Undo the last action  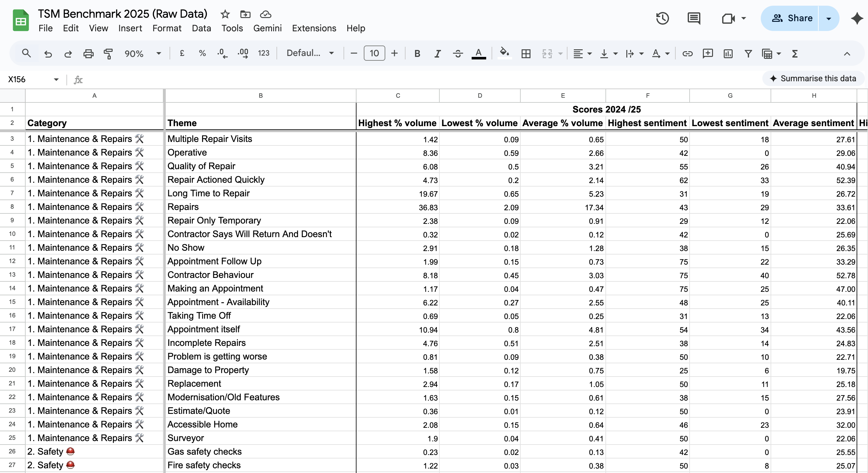click(48, 53)
